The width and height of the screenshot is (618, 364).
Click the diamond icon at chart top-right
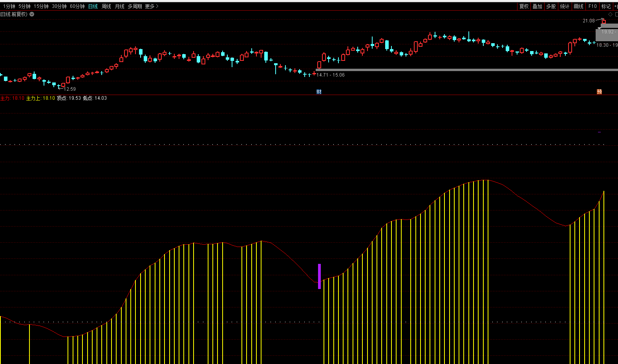pos(610,15)
